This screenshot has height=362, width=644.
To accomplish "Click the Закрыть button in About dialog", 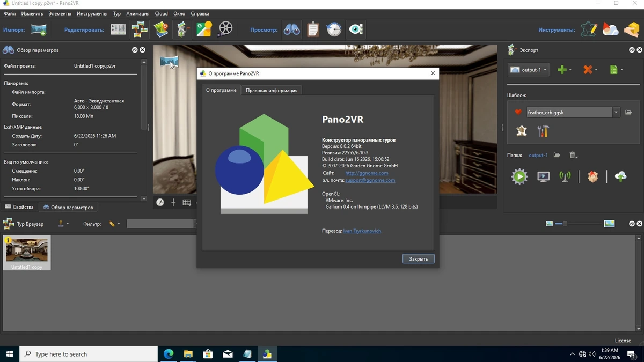I will [419, 258].
